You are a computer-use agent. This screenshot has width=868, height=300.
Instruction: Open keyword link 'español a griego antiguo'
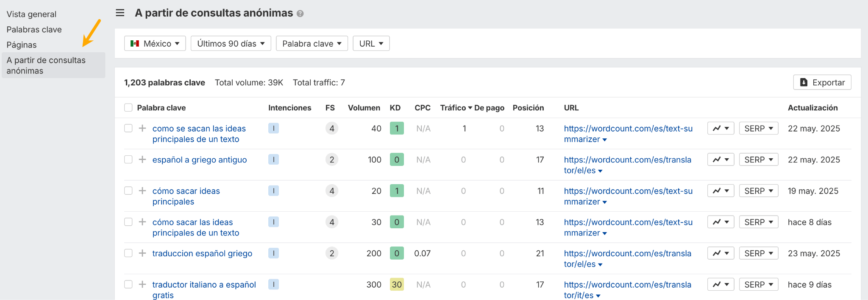199,160
